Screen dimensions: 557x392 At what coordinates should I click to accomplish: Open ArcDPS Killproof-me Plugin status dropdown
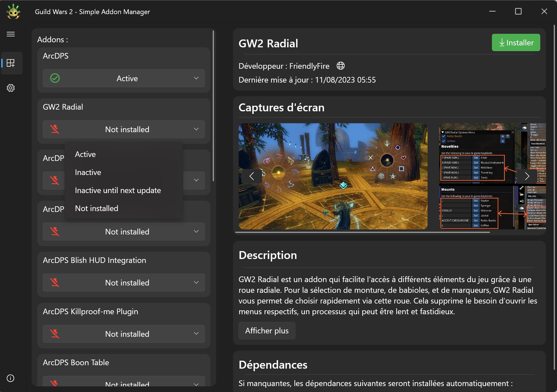coord(124,334)
